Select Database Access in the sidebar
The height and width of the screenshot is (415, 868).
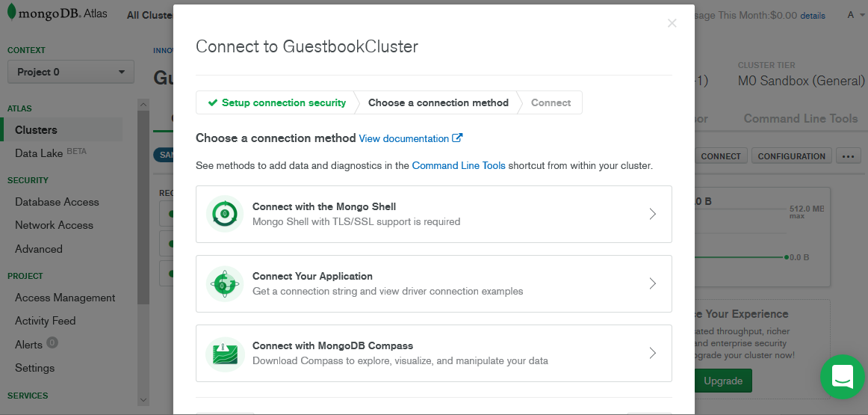[57, 202]
